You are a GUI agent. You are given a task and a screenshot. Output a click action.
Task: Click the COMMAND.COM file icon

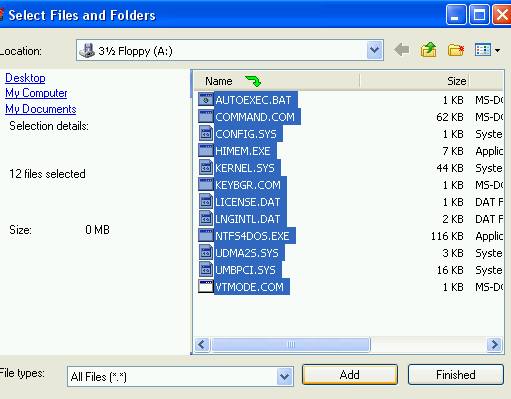[x=206, y=116]
